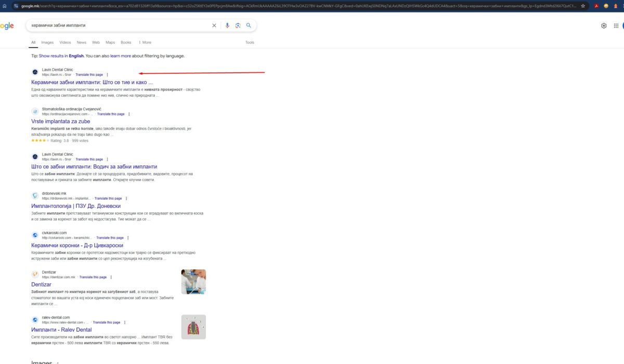Bookmark this page with the star icon
Screen dimensions: 624x364
(583, 6)
